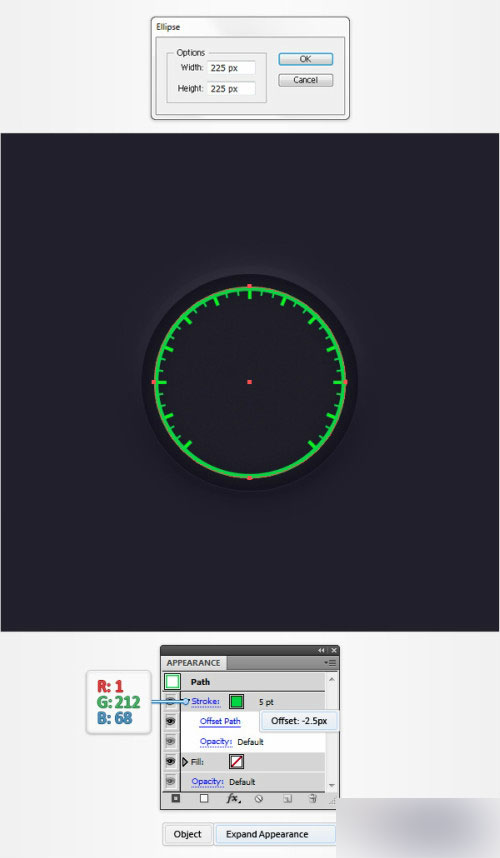Screen dimensions: 500x858
Task: Toggle visibility of the Stroke attribute
Action: pyautogui.click(x=170, y=702)
